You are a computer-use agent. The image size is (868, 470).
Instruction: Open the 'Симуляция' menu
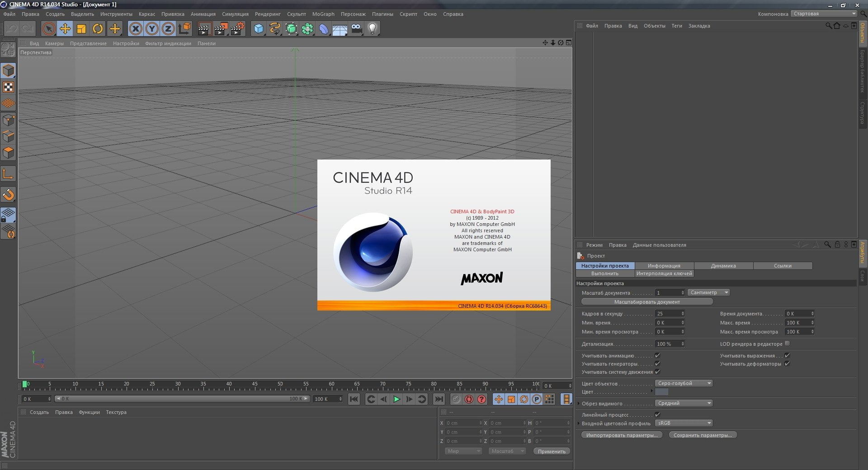235,14
